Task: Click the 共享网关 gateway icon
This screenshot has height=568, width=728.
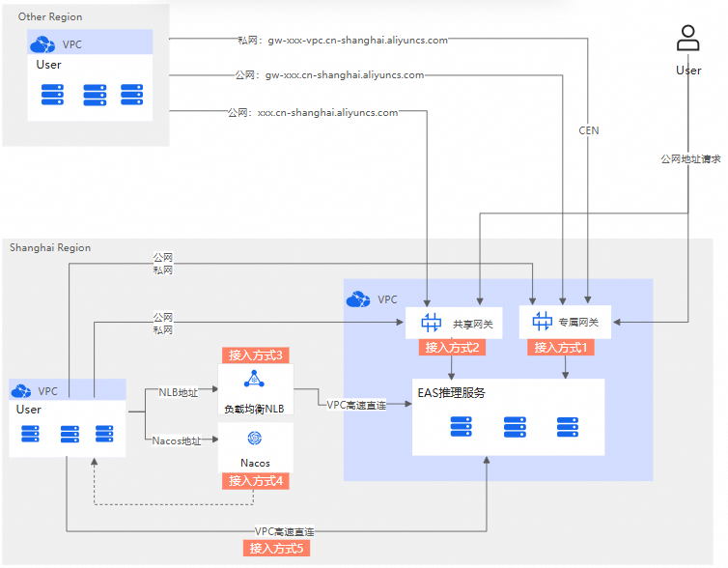Action: click(431, 323)
